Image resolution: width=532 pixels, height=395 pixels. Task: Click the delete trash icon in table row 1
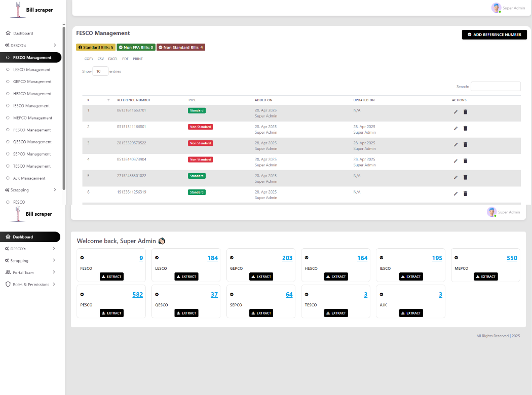pos(466,112)
